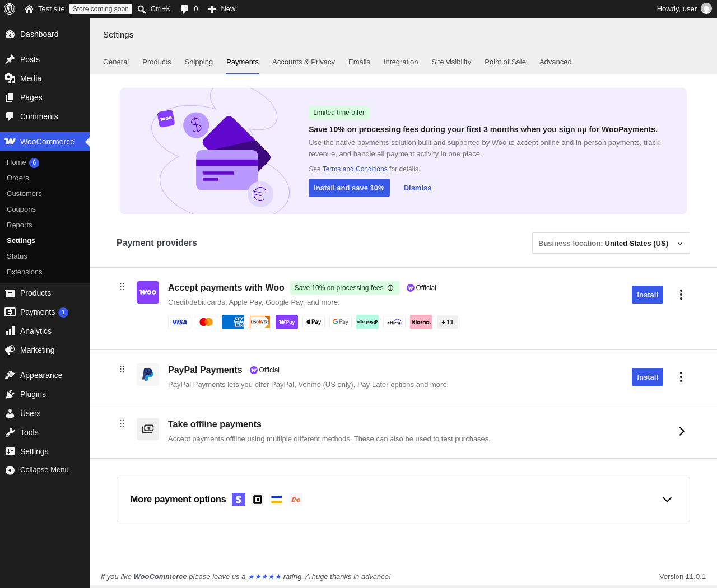Click the user avatar next to Howdy, user
Image resolution: width=717 pixels, height=588 pixels.
[x=706, y=9]
